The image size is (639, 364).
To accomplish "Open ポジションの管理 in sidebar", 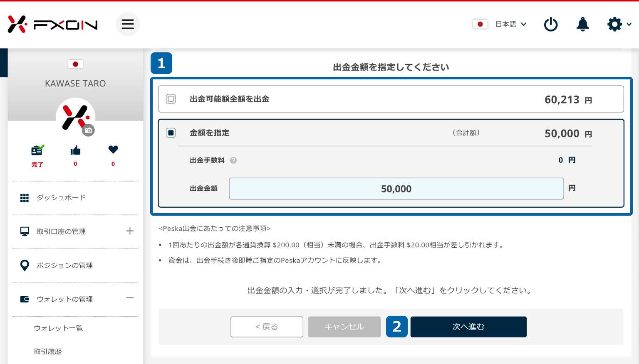I will tap(64, 266).
